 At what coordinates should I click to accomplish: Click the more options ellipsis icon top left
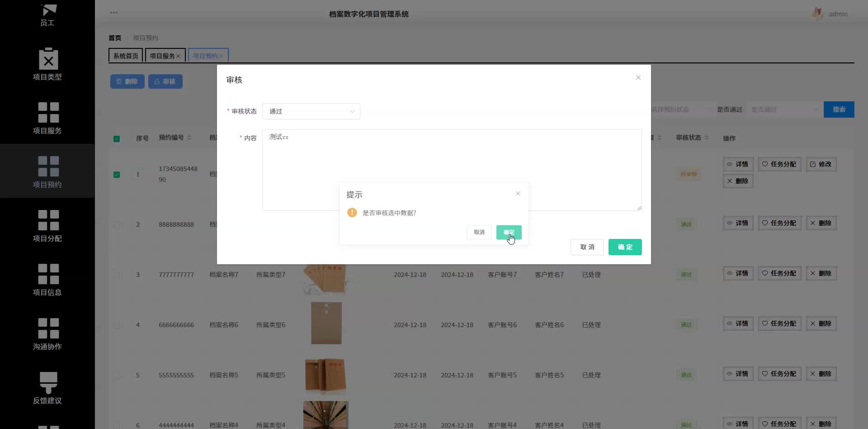pos(114,12)
